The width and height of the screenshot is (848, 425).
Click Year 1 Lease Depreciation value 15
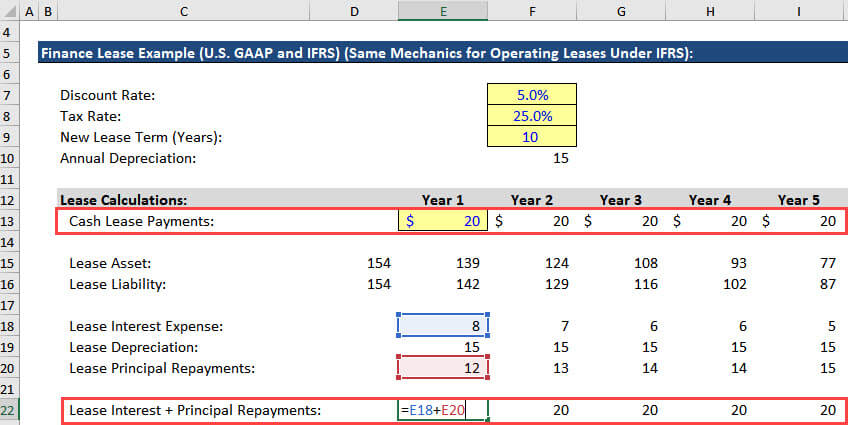click(472, 347)
